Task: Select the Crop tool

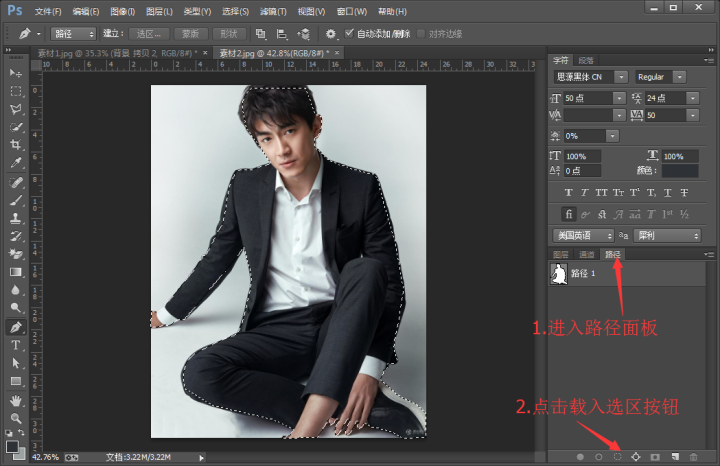Action: [16, 145]
